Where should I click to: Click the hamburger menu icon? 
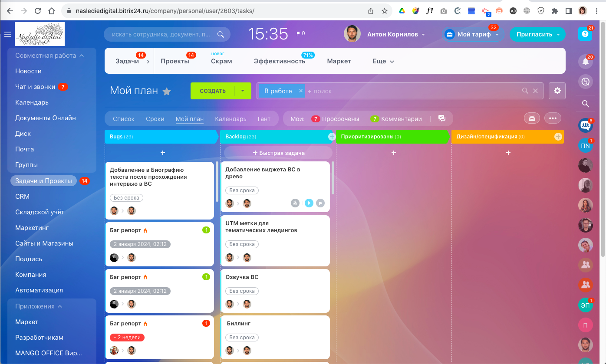click(x=7, y=34)
